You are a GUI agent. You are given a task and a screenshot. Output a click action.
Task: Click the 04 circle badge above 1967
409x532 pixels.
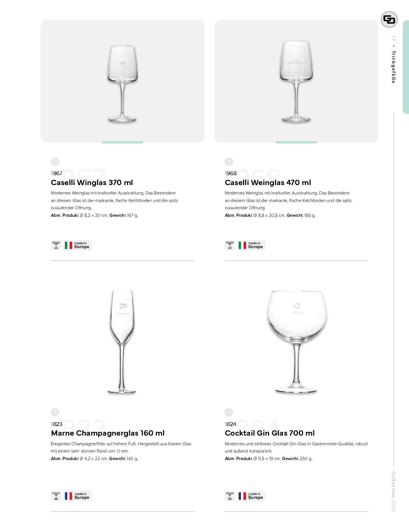pos(55,162)
